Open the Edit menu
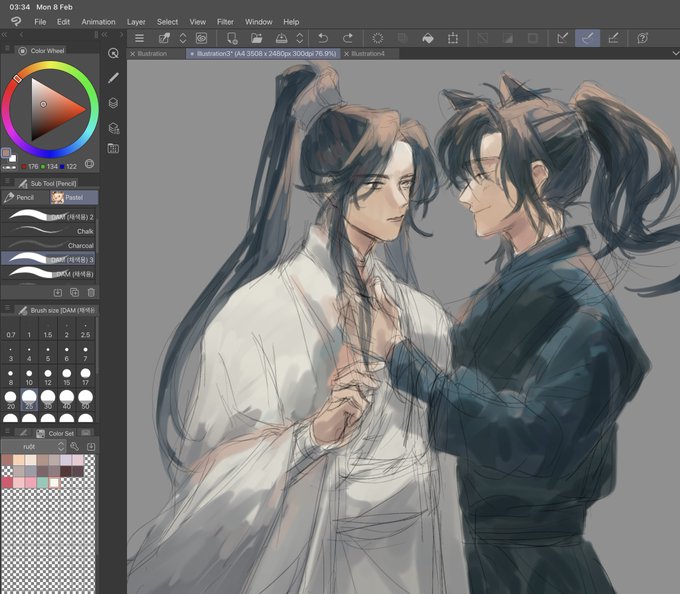 [x=63, y=22]
